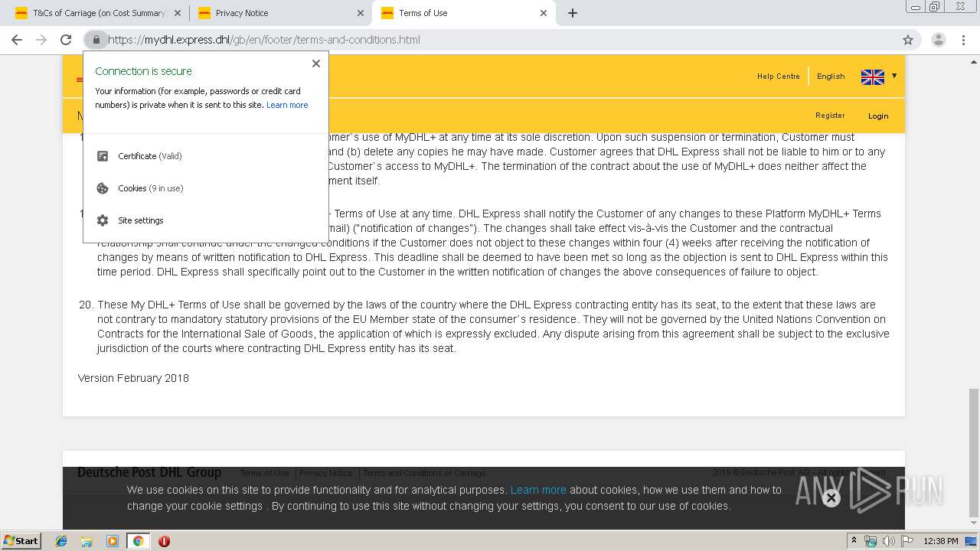Close the Terms of Use tab

544,13
